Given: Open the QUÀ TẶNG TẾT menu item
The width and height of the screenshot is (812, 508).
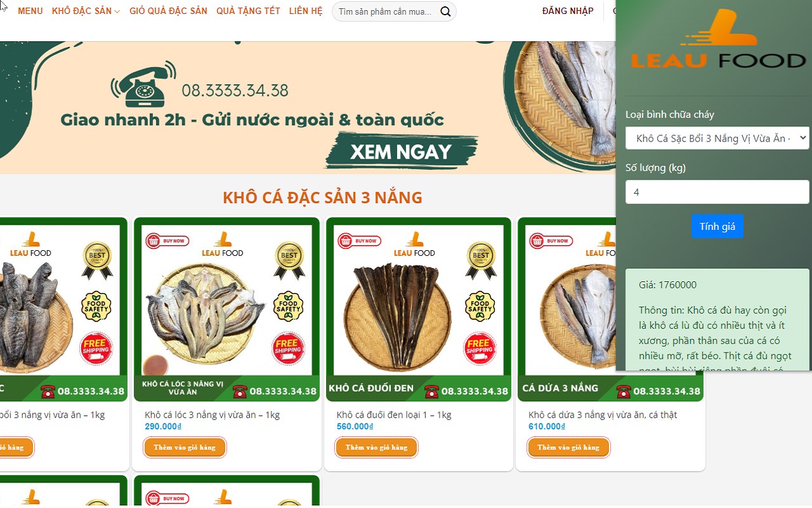Looking at the screenshot, I should point(248,11).
